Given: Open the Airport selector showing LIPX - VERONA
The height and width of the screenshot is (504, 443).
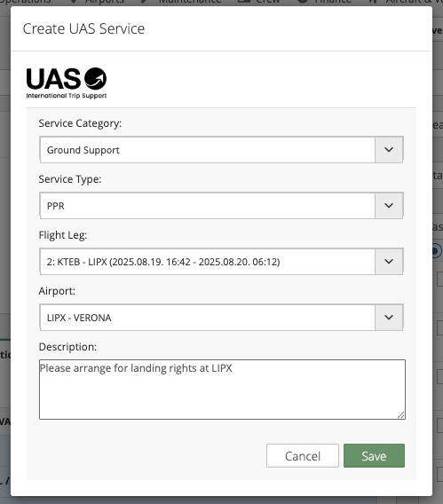Looking at the screenshot, I should click(x=221, y=318).
